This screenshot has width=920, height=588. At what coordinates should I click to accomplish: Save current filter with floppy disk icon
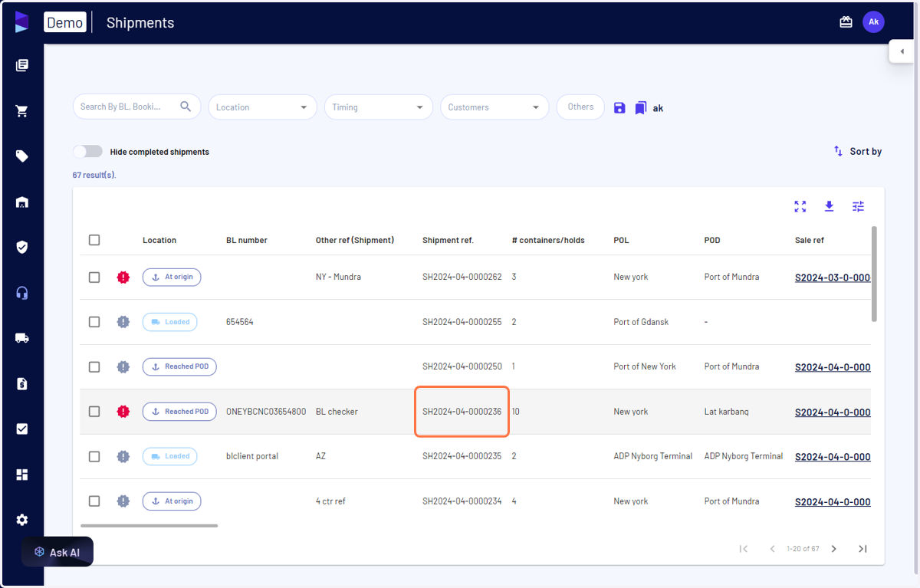(x=619, y=108)
